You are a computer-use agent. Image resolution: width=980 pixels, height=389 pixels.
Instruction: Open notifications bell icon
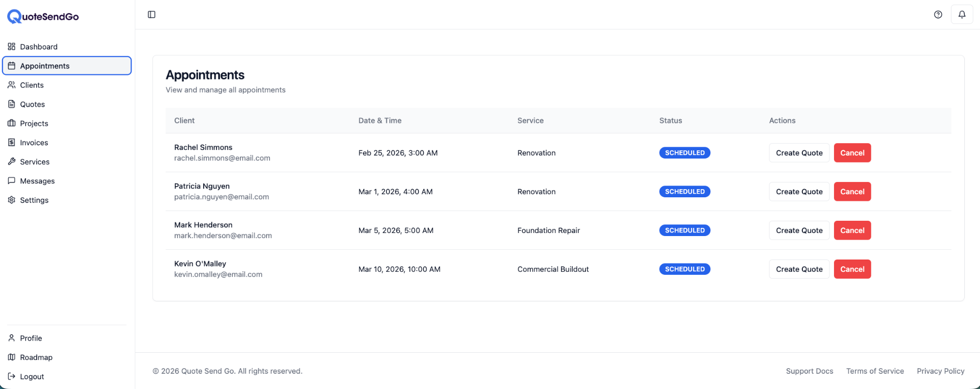pyautogui.click(x=962, y=15)
